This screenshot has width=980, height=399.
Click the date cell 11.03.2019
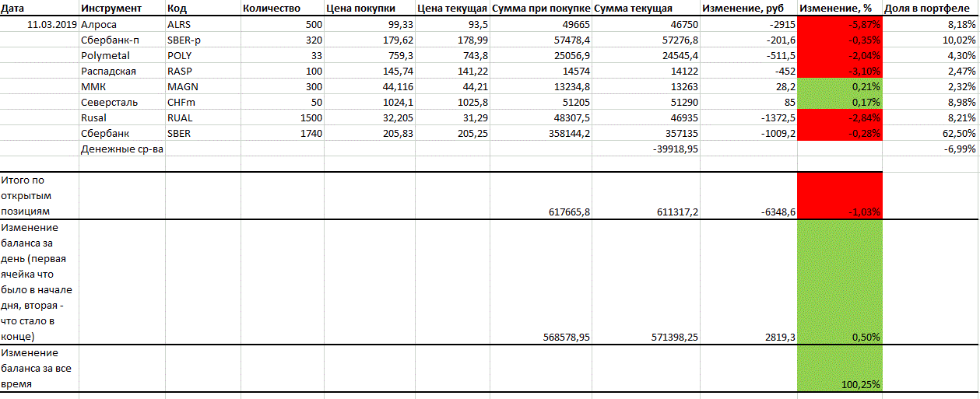40,24
